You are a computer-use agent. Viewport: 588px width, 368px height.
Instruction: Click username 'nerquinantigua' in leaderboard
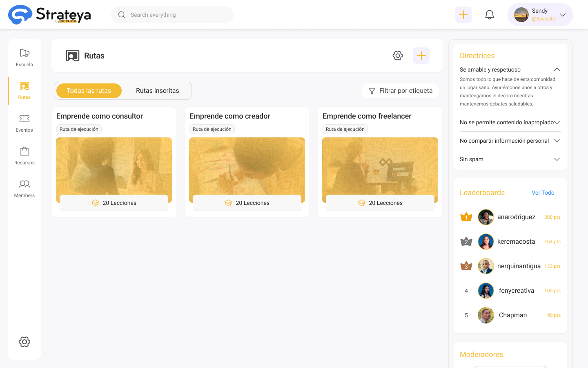click(x=519, y=266)
